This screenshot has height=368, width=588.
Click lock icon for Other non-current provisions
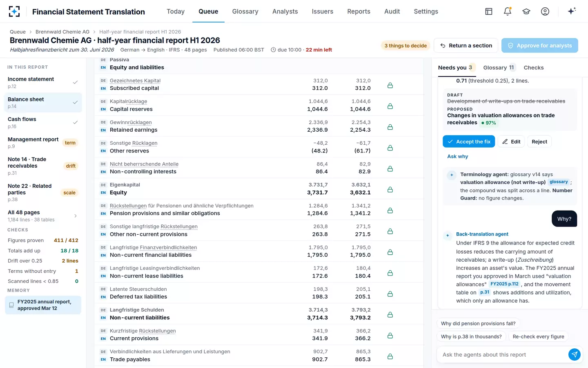[390, 231]
